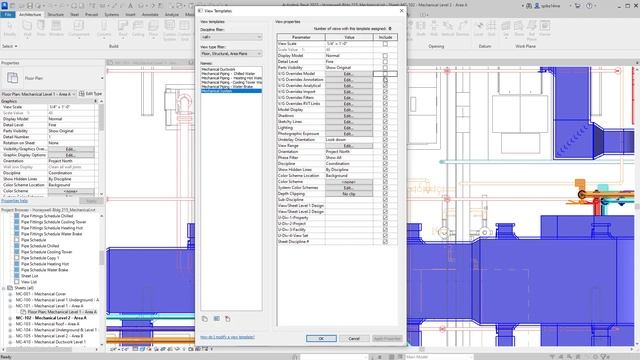
Task: Toggle Include checkbox for Shadows
Action: tap(385, 116)
